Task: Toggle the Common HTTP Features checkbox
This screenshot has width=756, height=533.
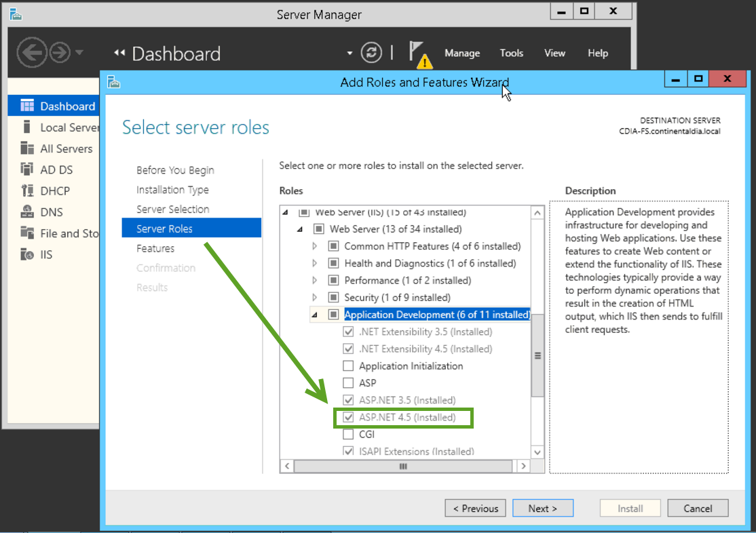Action: (333, 246)
